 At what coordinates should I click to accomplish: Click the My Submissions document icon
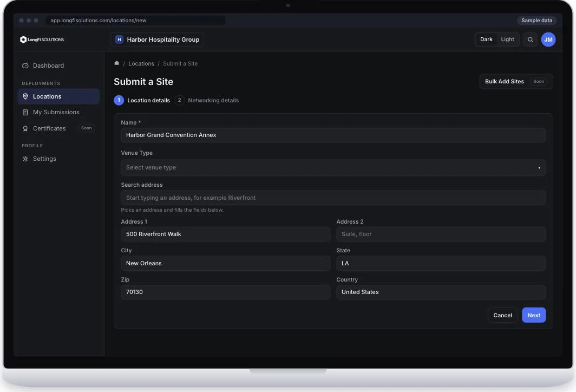tap(25, 113)
